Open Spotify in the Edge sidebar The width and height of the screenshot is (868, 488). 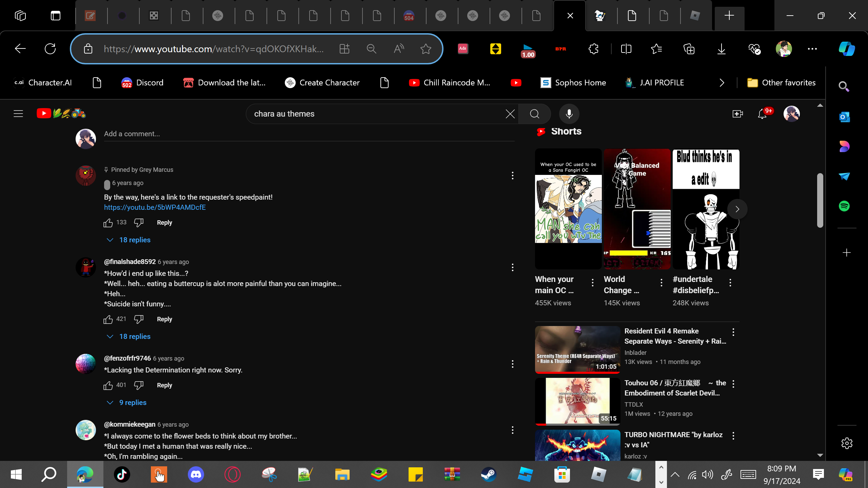click(844, 206)
